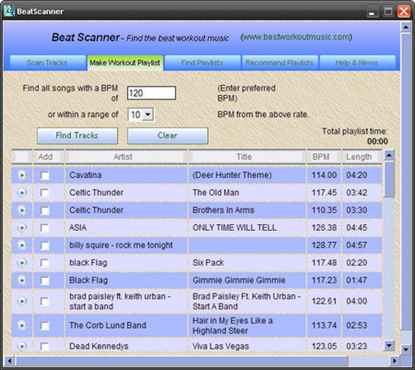The width and height of the screenshot is (415, 370).
Task: Click the Find Tracks button
Action: [77, 136]
